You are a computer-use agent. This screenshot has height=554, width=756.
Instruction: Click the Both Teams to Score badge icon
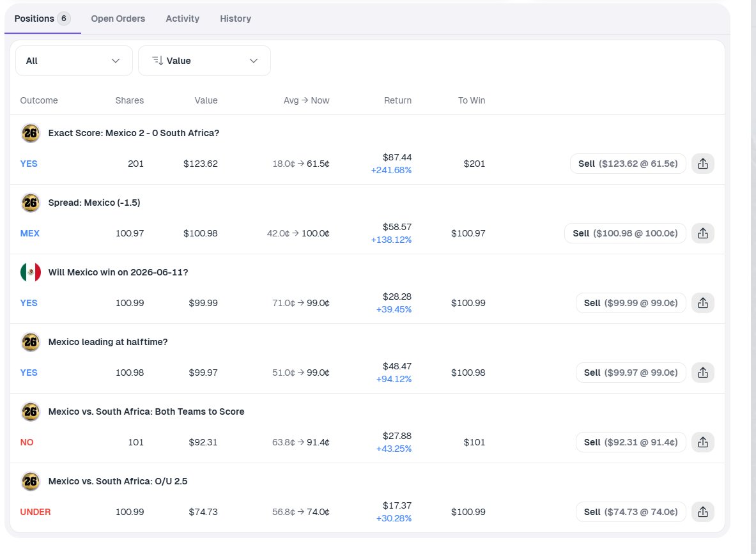[31, 412]
